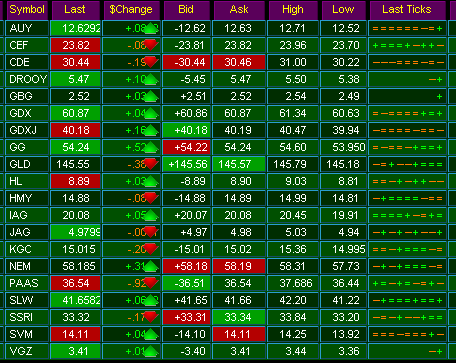Click the Last Ticks cell in IAG row
This screenshot has height=363, width=456.
(407, 215)
